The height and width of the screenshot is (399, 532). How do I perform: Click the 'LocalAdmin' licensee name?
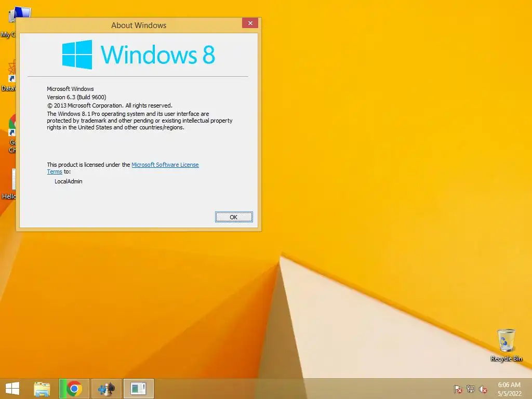[68, 181]
